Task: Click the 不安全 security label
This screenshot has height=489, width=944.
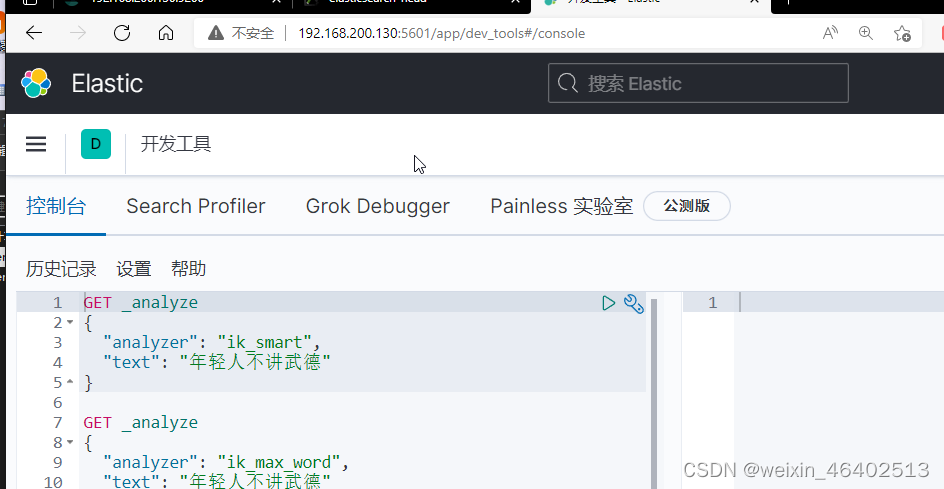Action: pos(253,33)
